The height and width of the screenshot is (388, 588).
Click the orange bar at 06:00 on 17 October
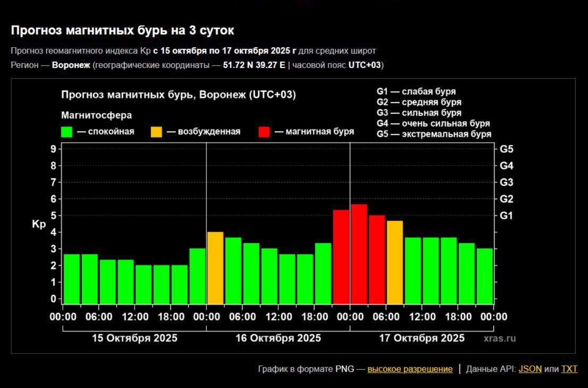[394, 262]
